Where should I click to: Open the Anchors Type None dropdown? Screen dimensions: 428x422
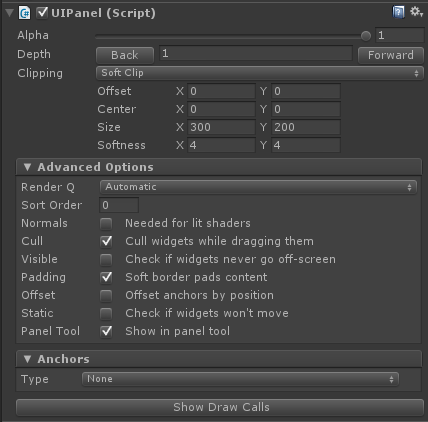pos(240,379)
